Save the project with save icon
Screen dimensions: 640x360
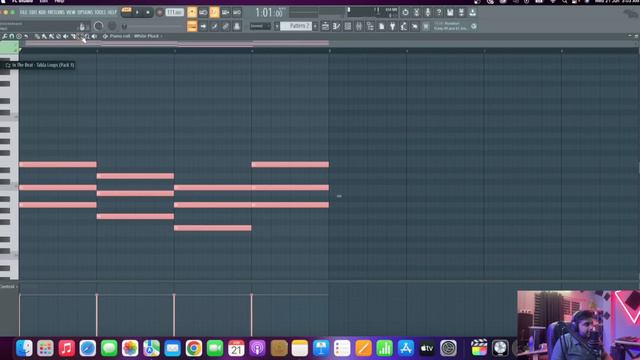pos(449,12)
